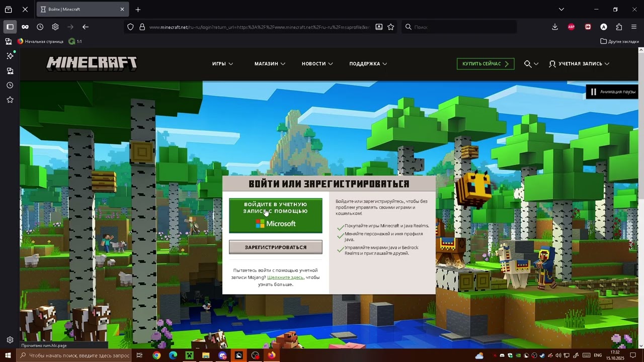Open the taskbar clock showing 17:32
Viewport: 644px width, 362px height.
pyautogui.click(x=615, y=355)
